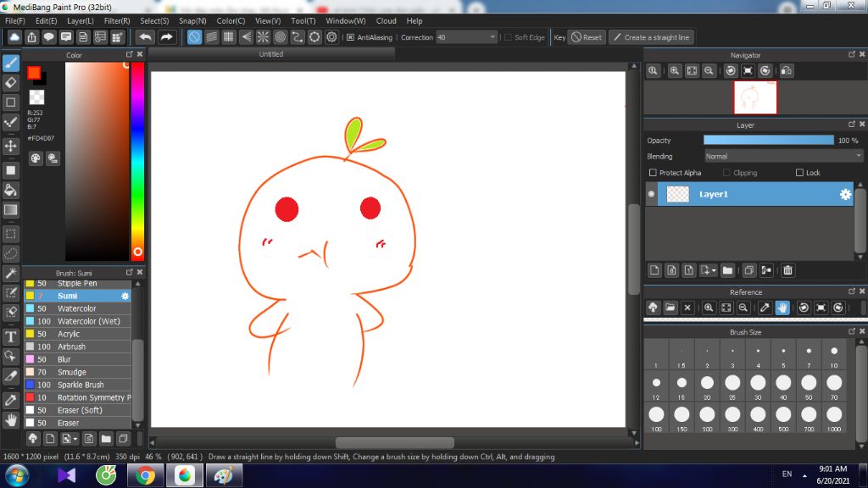Select the Move tool
The image size is (868, 488).
(10, 146)
